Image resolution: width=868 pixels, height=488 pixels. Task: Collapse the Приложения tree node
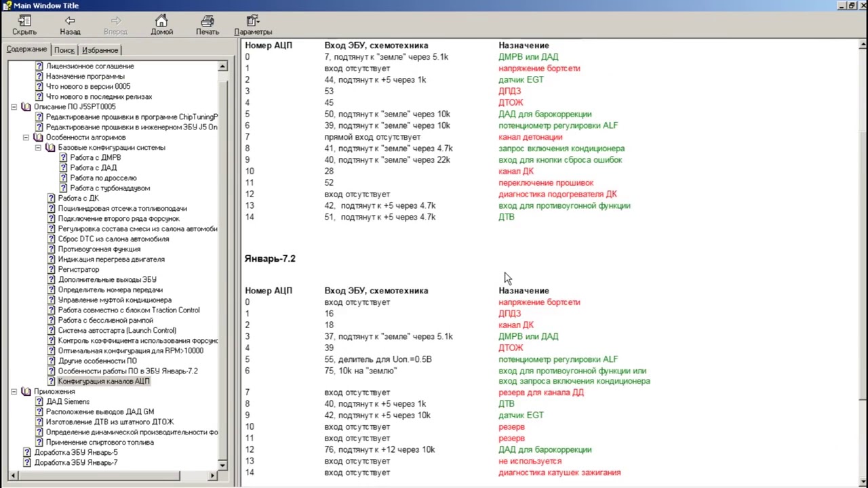(x=14, y=392)
